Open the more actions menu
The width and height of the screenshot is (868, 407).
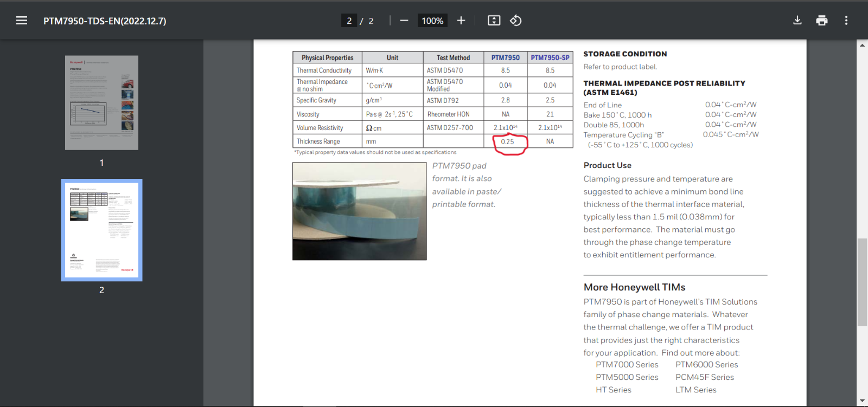click(x=846, y=21)
